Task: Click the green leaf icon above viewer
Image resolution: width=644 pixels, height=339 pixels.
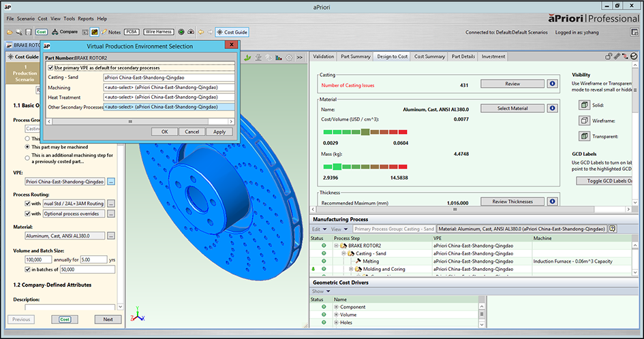Action: tap(247, 57)
